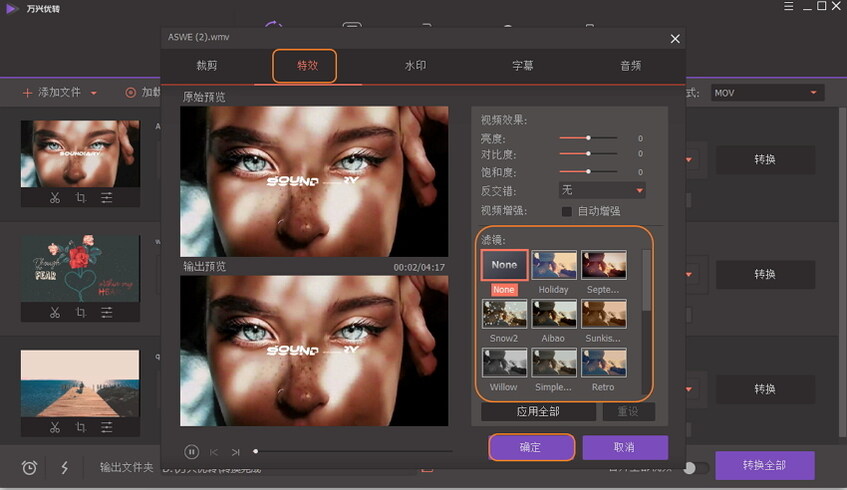Image resolution: width=847 pixels, height=490 pixels.
Task: Adjust the 对比度 contrast slider
Action: coord(588,154)
